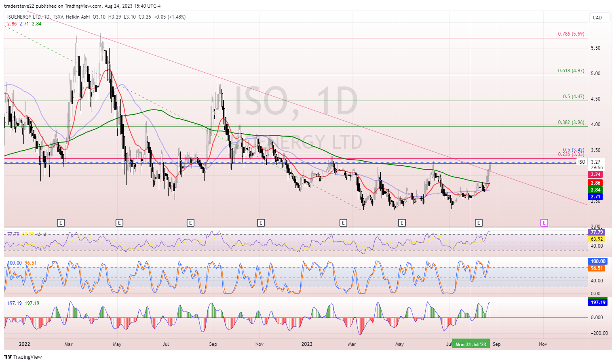The height and width of the screenshot is (364, 616).
Task: Select the 0.382 (3.96) Fibonacci label
Action: pyautogui.click(x=571, y=122)
